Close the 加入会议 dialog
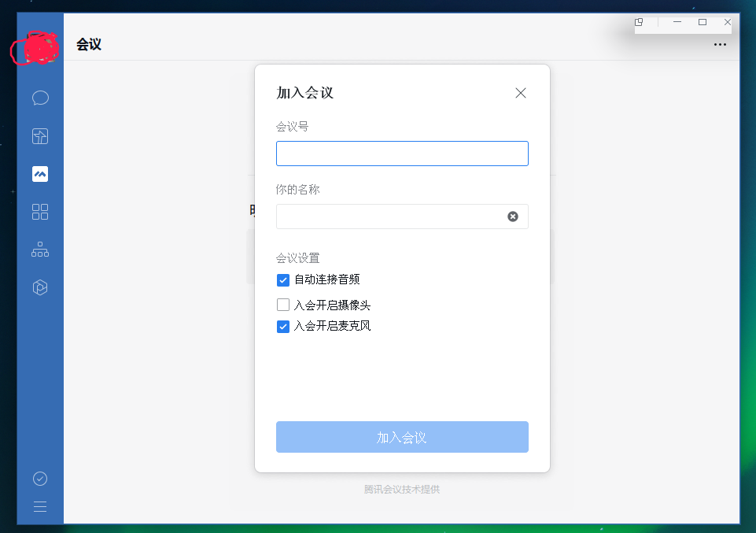The width and height of the screenshot is (756, 533). tap(520, 92)
